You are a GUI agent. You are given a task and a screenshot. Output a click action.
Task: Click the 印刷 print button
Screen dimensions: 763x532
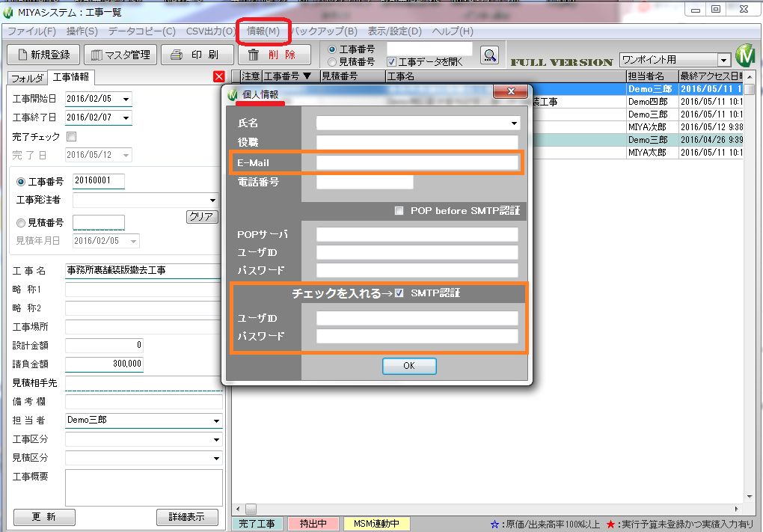tap(197, 55)
